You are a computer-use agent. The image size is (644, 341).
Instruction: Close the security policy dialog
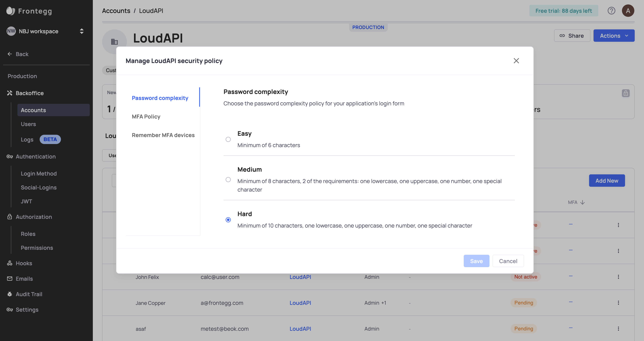(516, 61)
